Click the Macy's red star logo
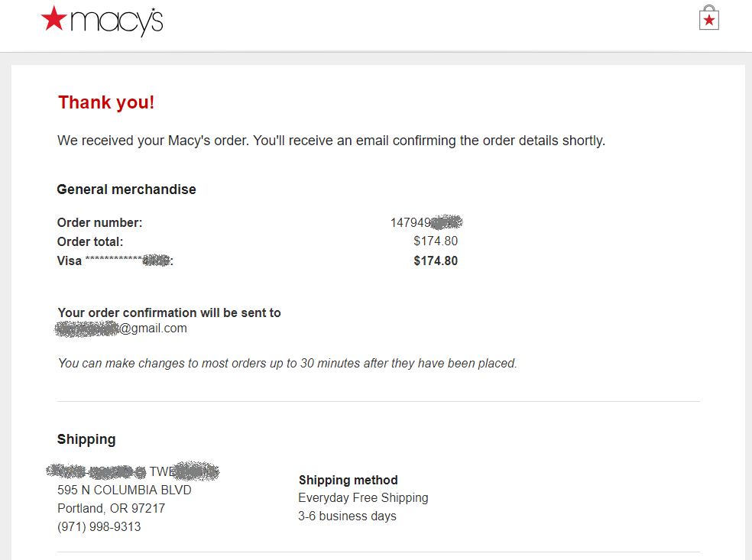The width and height of the screenshot is (752, 560). pos(54,19)
